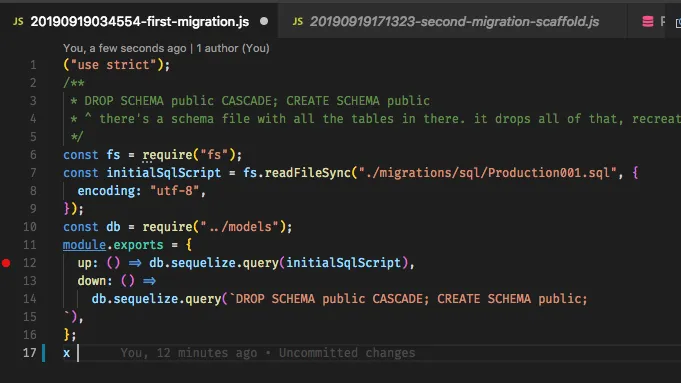
Task: Click the Production001.sql path string
Action: click(x=488, y=173)
